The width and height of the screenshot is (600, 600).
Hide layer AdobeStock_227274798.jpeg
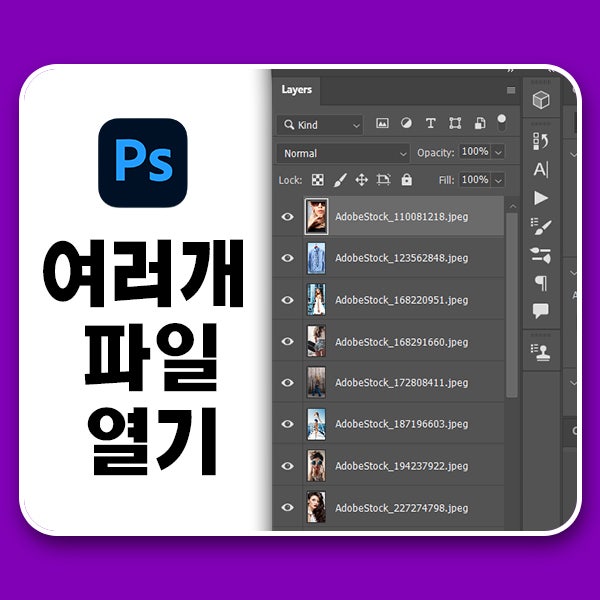287,507
